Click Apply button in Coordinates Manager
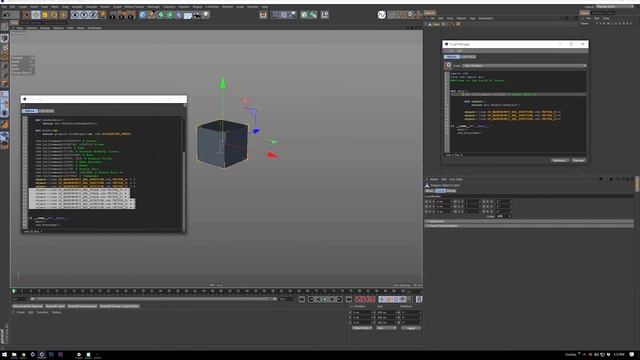The height and width of the screenshot is (360, 640). pyautogui.click(x=411, y=328)
